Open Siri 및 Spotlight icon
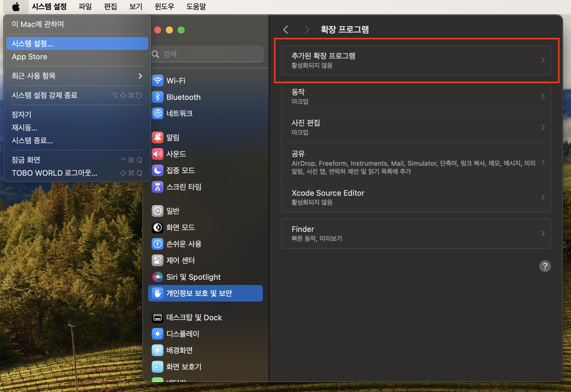This screenshot has width=571, height=392. coord(158,277)
